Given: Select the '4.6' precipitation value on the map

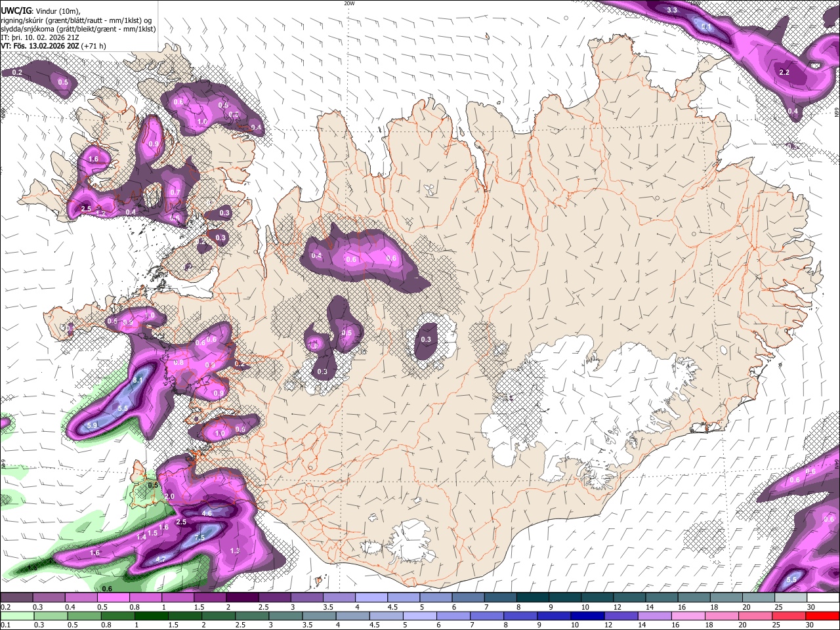Looking at the screenshot, I should [207, 513].
